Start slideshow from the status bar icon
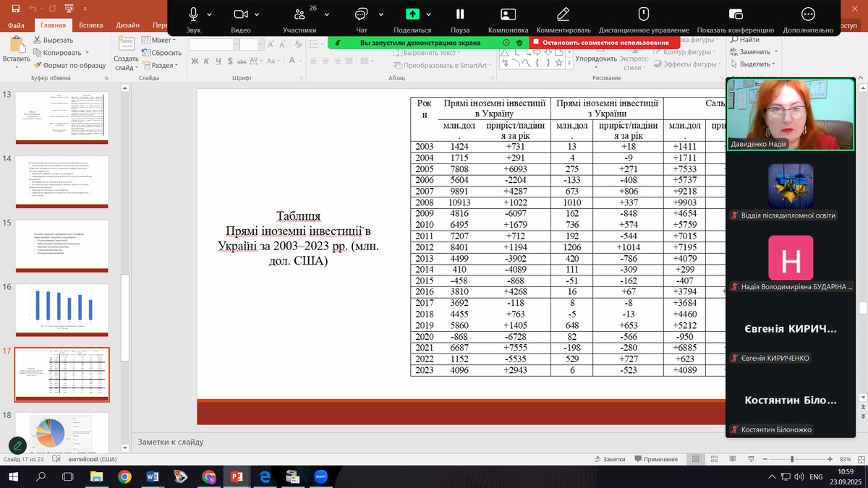This screenshot has width=868, height=488. pyautogui.click(x=751, y=459)
